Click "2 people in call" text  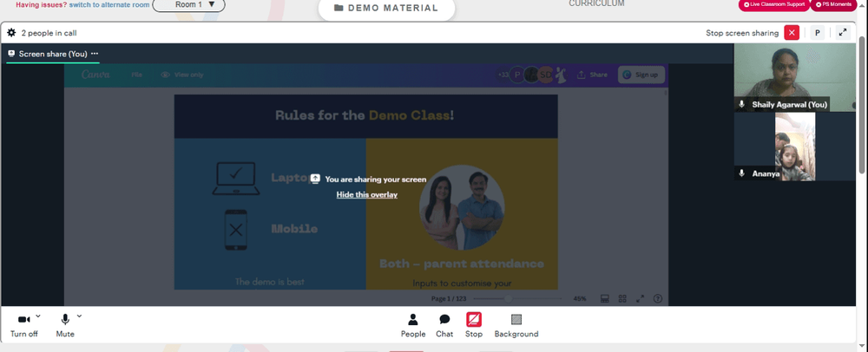coord(49,33)
